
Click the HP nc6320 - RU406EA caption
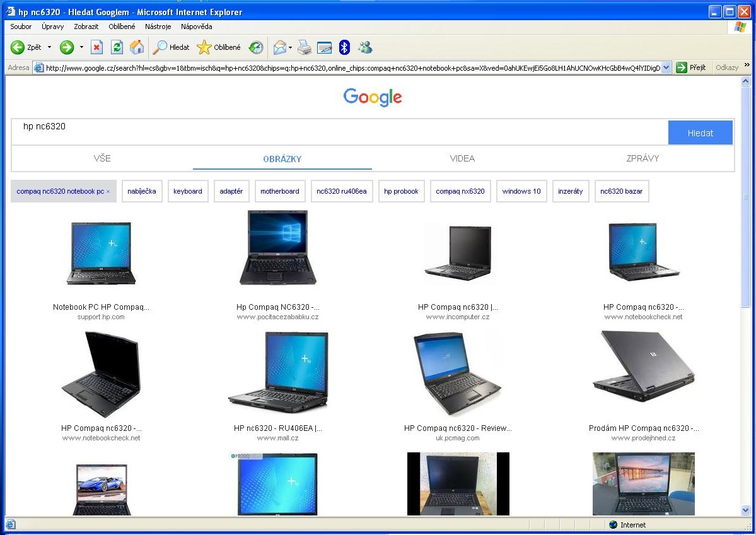[x=277, y=428]
